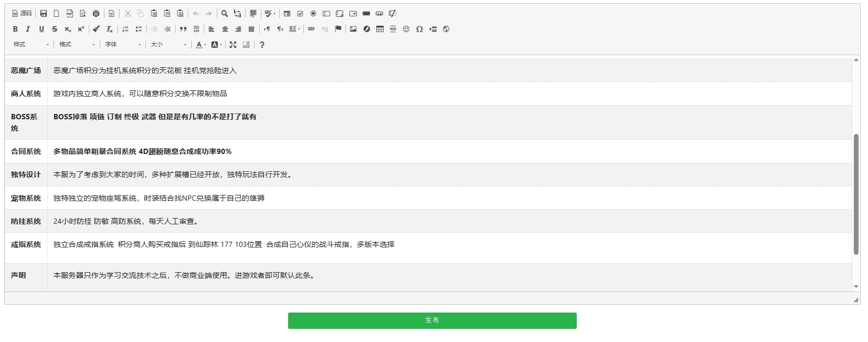Image resolution: width=868 pixels, height=342 pixels.
Task: Toggle 源码 source code view
Action: [x=22, y=14]
